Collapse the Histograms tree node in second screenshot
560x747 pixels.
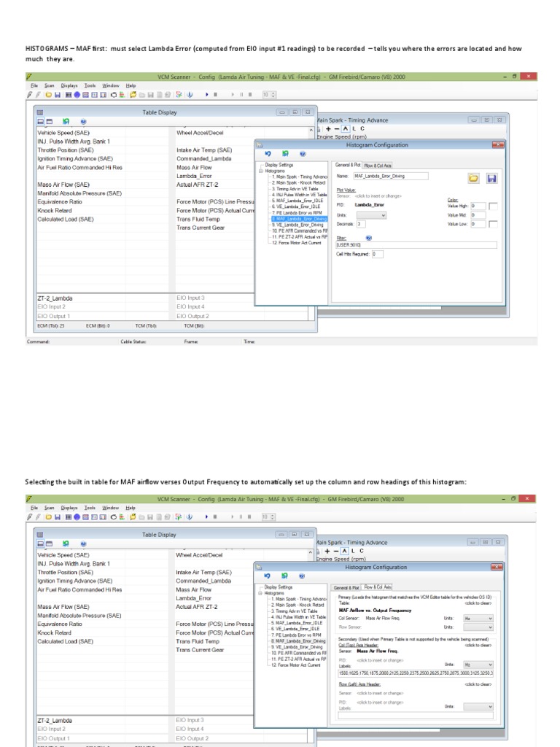[x=260, y=592]
